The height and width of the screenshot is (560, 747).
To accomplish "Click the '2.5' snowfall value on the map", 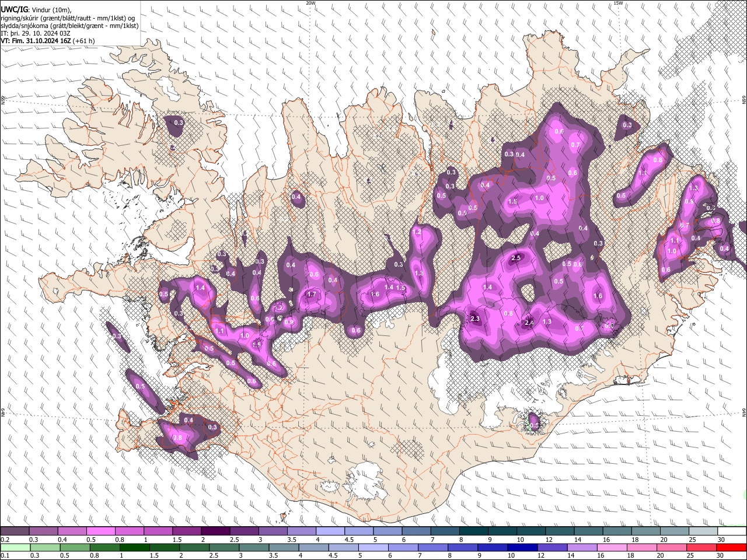I will 516,258.
